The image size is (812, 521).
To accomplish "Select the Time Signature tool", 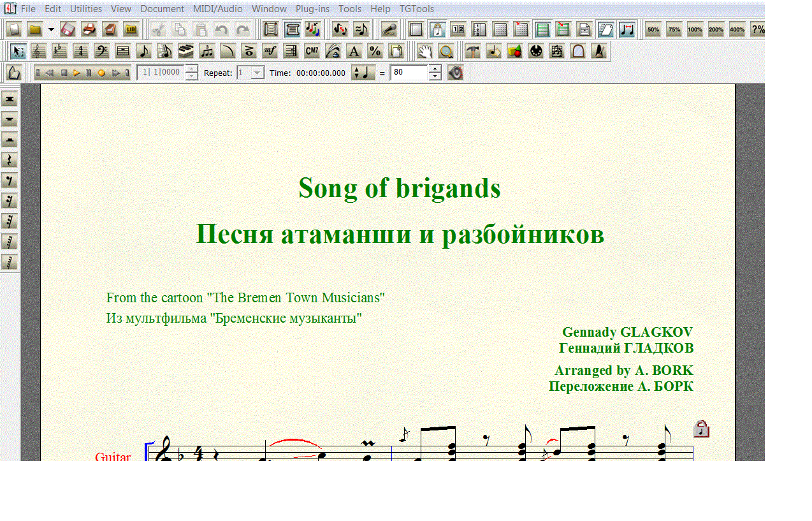I will coord(80,51).
